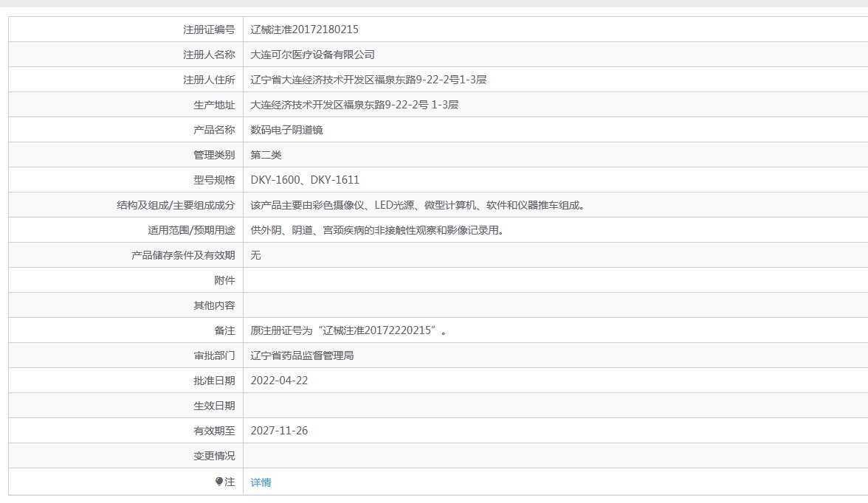868x503 pixels.
Task: Select registrant name 大连可尔医疗设备有限公司
Action: [313, 55]
